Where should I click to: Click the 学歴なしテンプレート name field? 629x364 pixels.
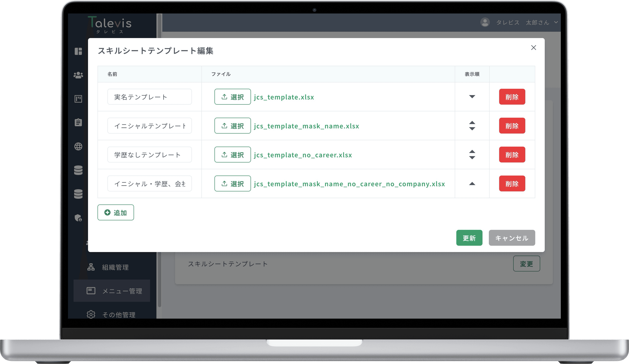pos(149,155)
